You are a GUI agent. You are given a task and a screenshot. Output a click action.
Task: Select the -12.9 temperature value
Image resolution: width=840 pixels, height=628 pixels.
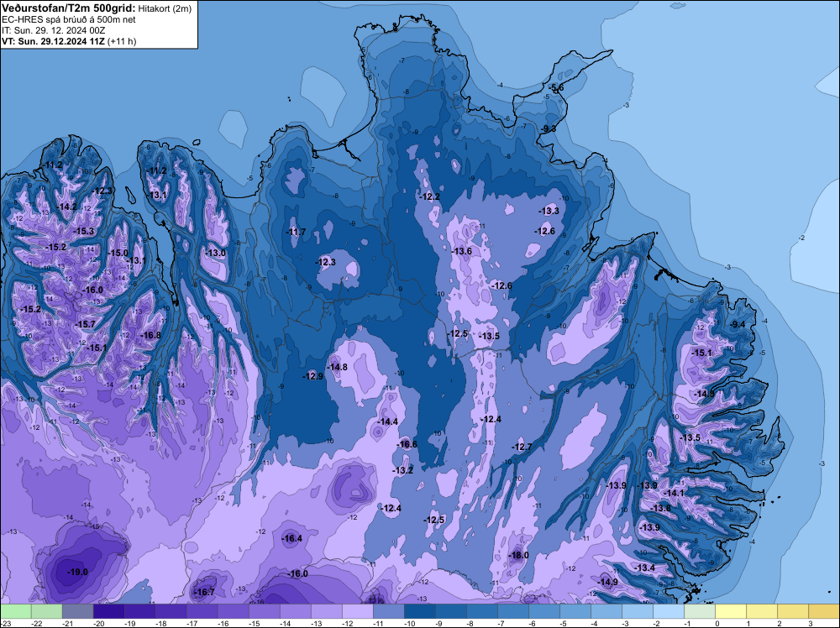click(312, 376)
